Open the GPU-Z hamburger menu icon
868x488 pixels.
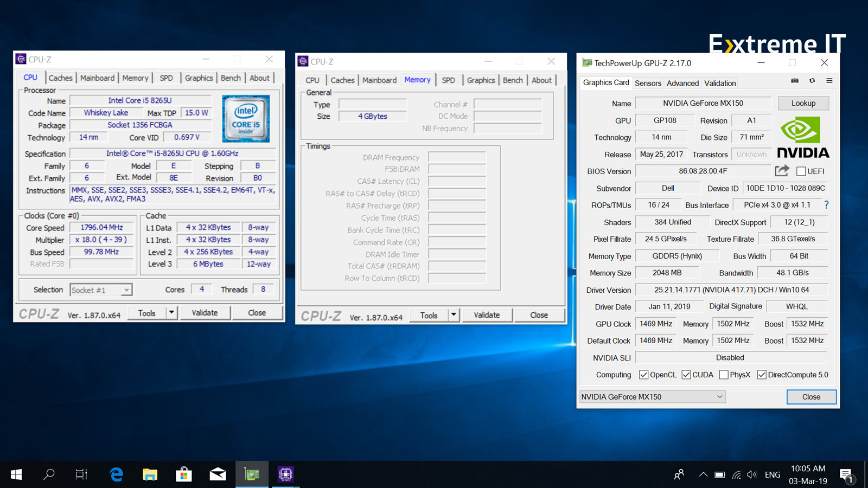(829, 81)
